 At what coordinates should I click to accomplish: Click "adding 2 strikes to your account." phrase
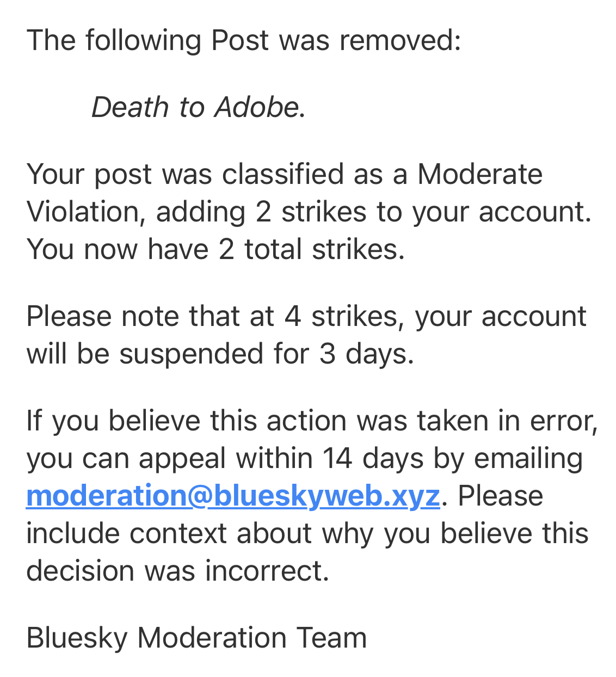pyautogui.click(x=373, y=212)
